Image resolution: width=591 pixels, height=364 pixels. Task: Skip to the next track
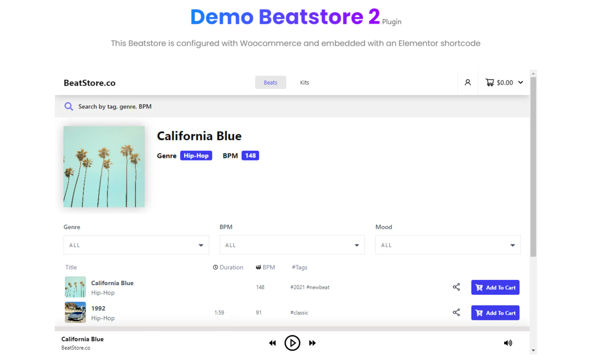point(312,343)
